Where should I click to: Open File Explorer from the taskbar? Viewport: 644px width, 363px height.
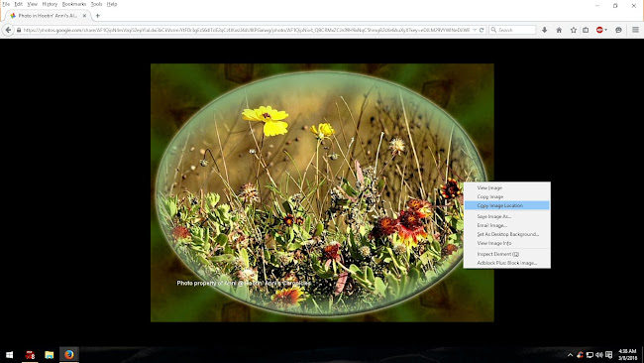(50, 355)
